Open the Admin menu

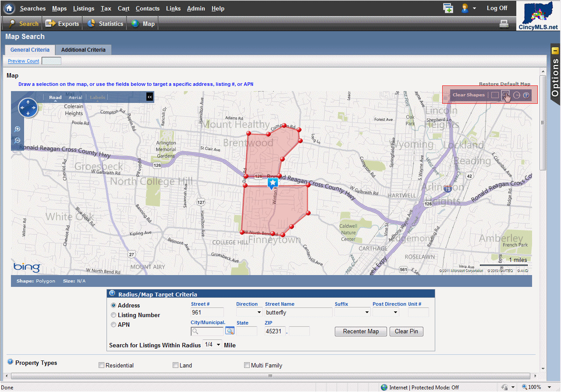tap(196, 8)
